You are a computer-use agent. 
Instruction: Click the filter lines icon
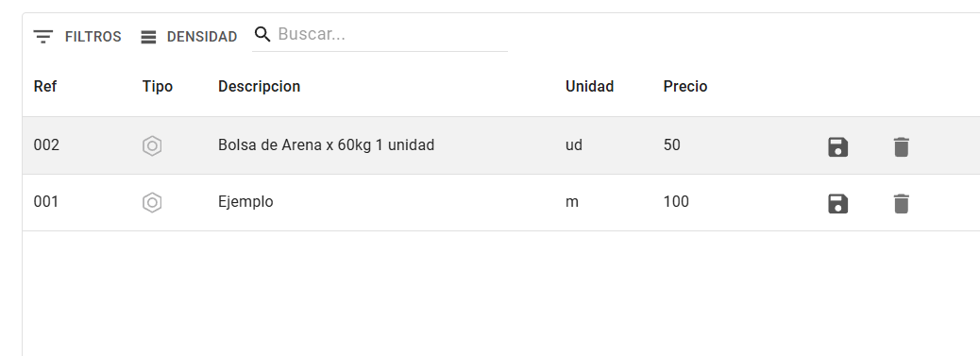pos(43,37)
